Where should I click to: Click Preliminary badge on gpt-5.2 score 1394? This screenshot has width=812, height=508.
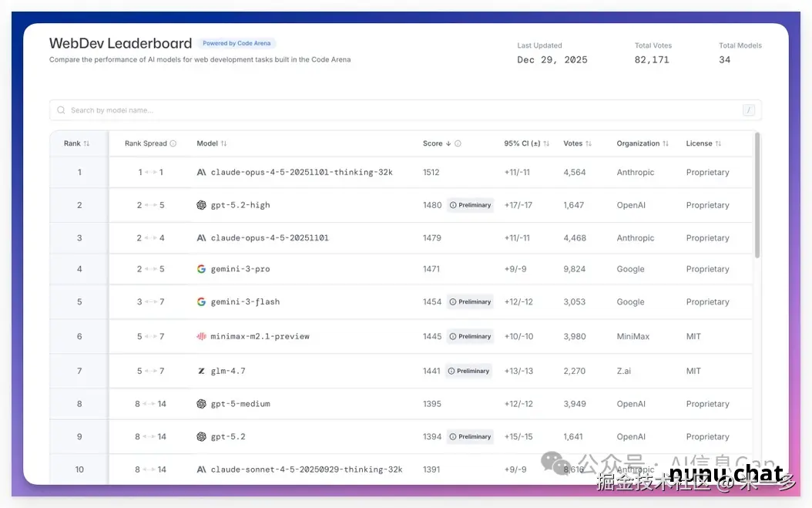470,436
